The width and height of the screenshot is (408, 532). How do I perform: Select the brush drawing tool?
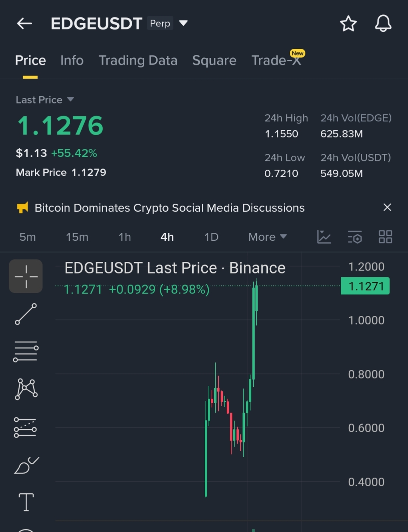coord(26,465)
